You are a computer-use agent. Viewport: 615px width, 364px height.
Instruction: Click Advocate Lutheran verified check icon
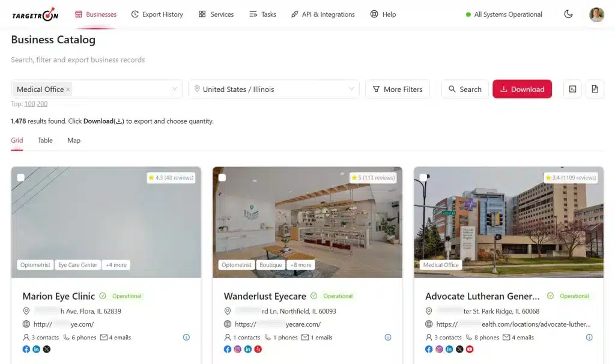click(550, 296)
